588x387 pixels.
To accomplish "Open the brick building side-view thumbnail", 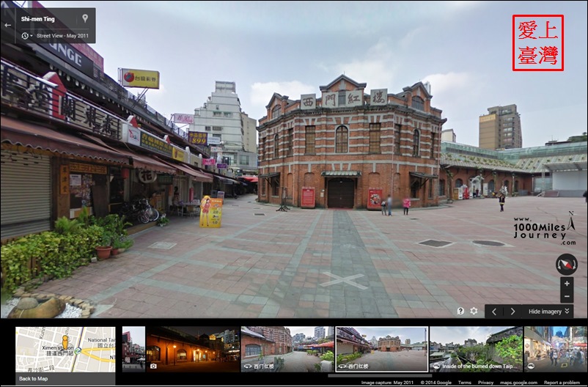I will [287, 349].
